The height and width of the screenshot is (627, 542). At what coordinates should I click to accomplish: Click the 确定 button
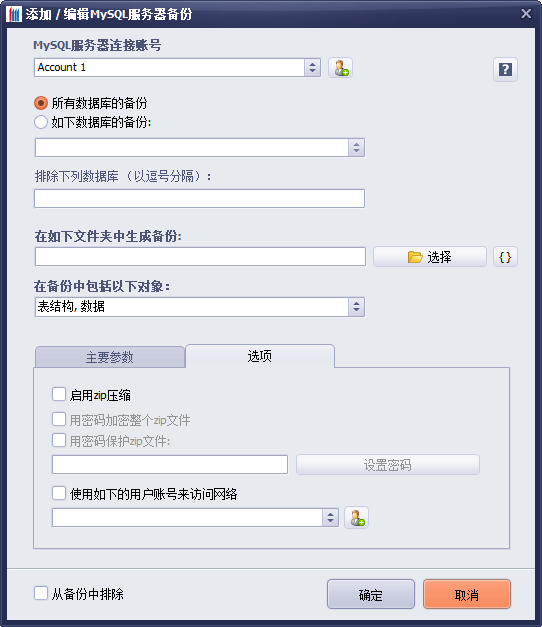[371, 595]
